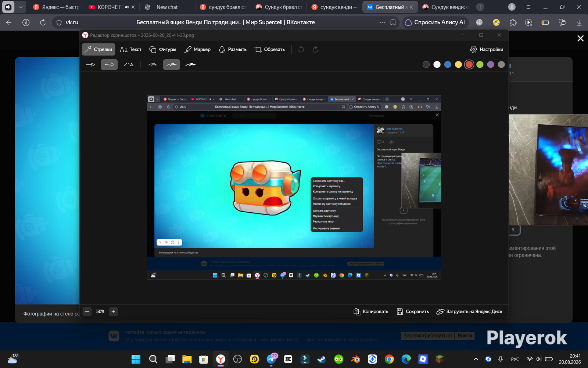Bookmark the current page

[x=393, y=22]
